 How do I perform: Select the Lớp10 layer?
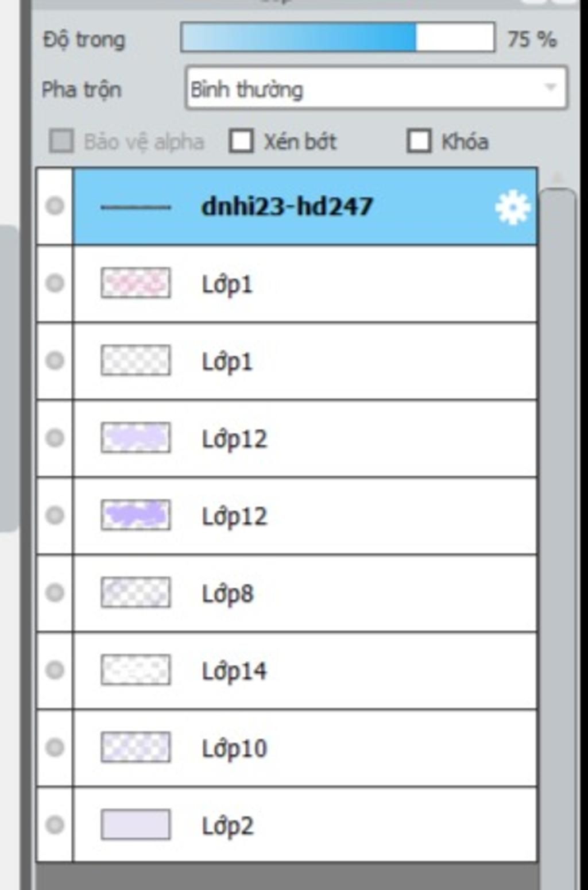pyautogui.click(x=305, y=749)
